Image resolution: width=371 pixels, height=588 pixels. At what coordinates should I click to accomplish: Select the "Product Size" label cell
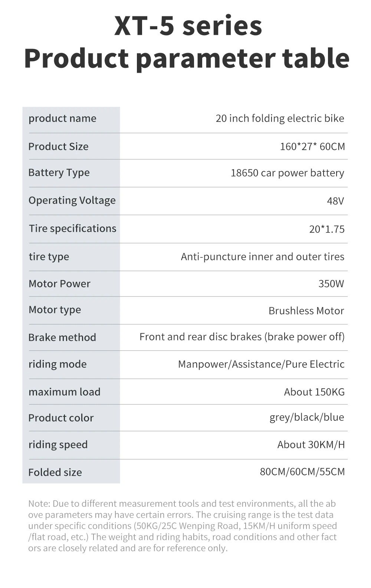58,146
